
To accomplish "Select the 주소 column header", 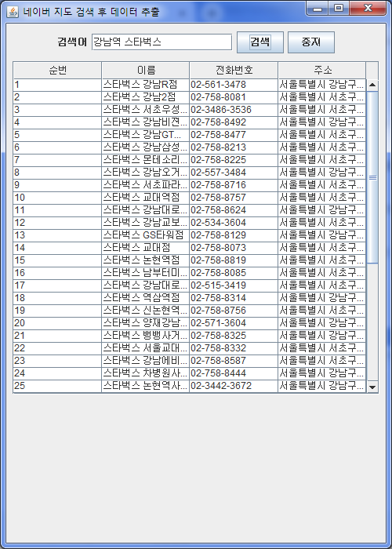I will pos(322,71).
